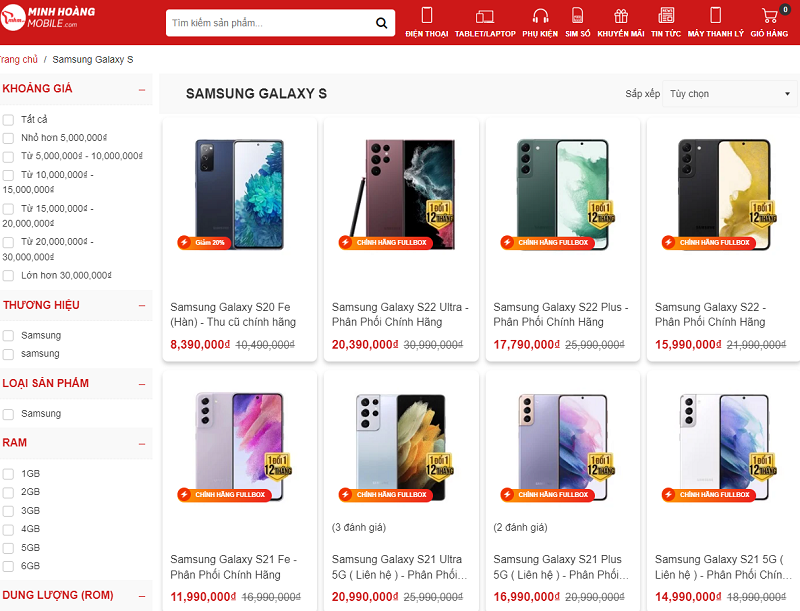Tick the Từ 5,000,000₫ - 10,000,000₫ checkbox
The height and width of the screenshot is (611, 800).
coord(8,157)
